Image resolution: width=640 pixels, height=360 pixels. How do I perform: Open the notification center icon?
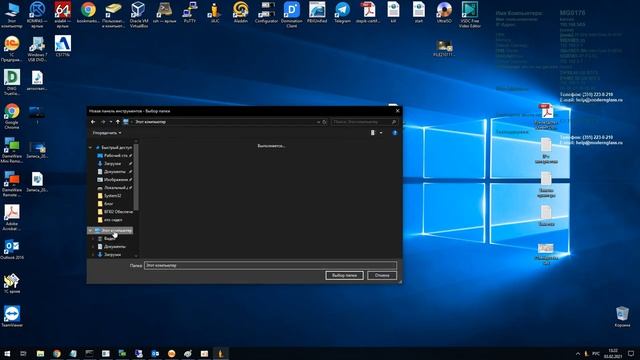click(x=631, y=353)
